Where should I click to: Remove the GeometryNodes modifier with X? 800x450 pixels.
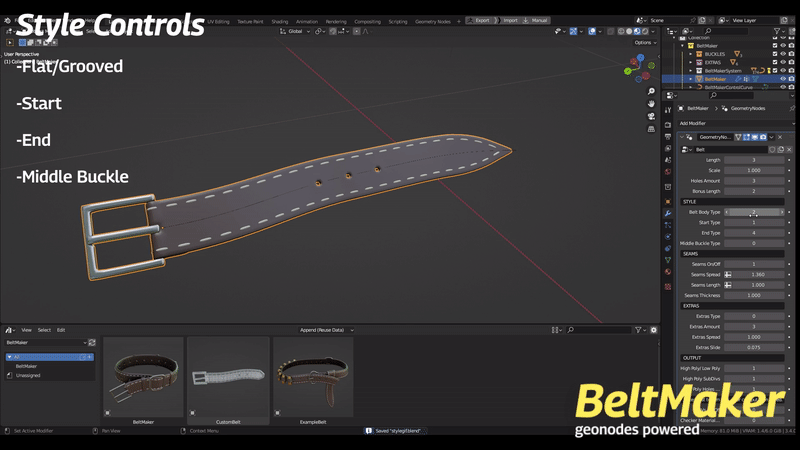point(780,137)
